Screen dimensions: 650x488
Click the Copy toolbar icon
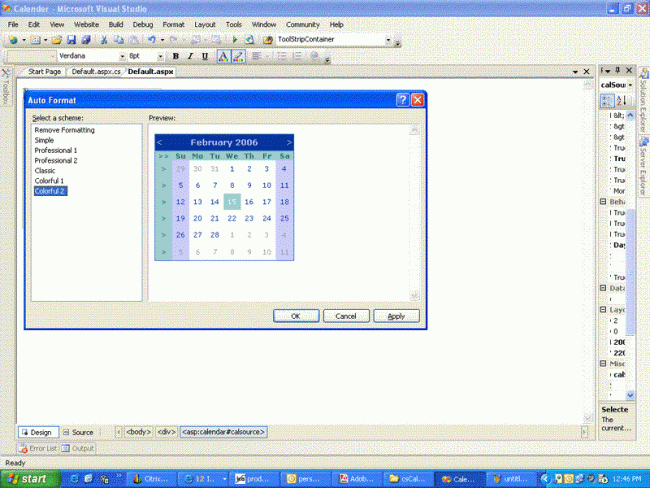[119, 40]
